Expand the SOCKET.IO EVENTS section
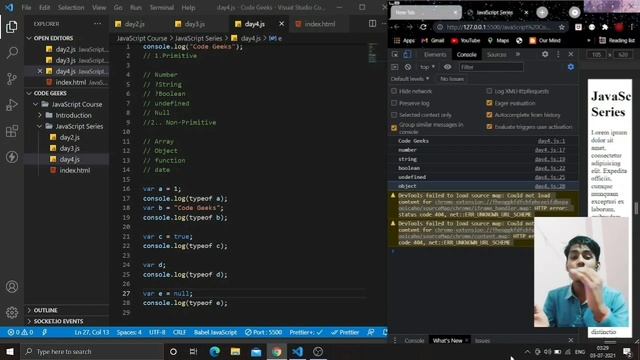 click(x=29, y=321)
